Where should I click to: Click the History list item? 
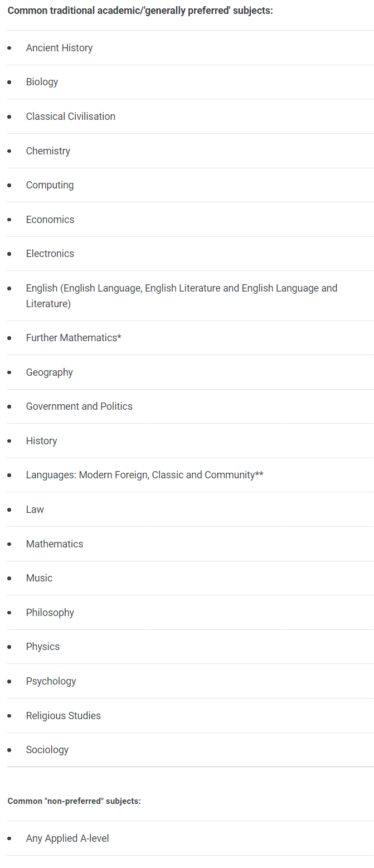click(x=42, y=441)
